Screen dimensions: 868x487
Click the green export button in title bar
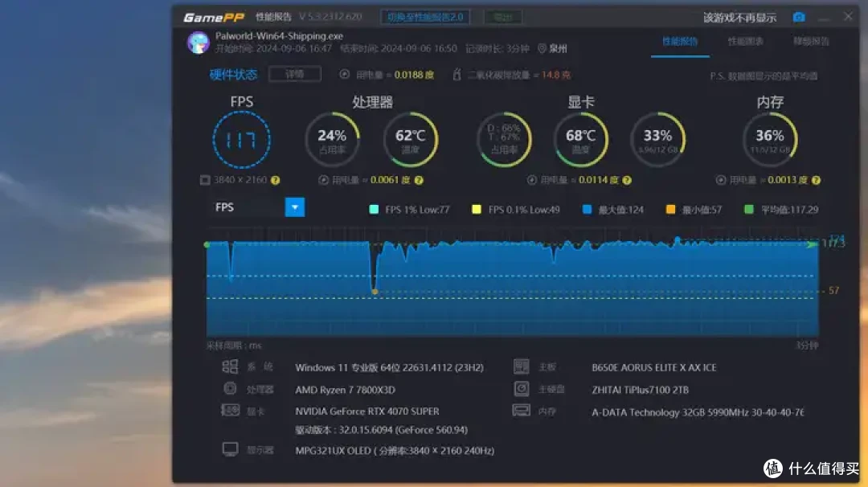point(502,17)
